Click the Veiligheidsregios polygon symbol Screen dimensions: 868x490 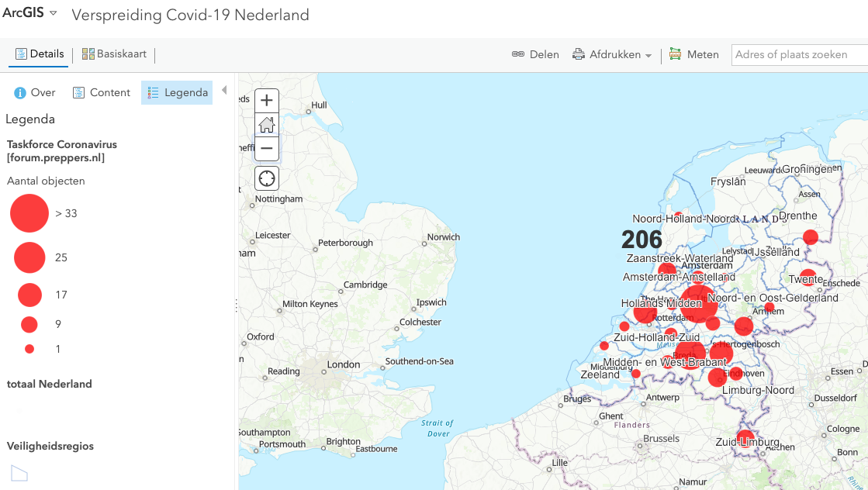[19, 474]
